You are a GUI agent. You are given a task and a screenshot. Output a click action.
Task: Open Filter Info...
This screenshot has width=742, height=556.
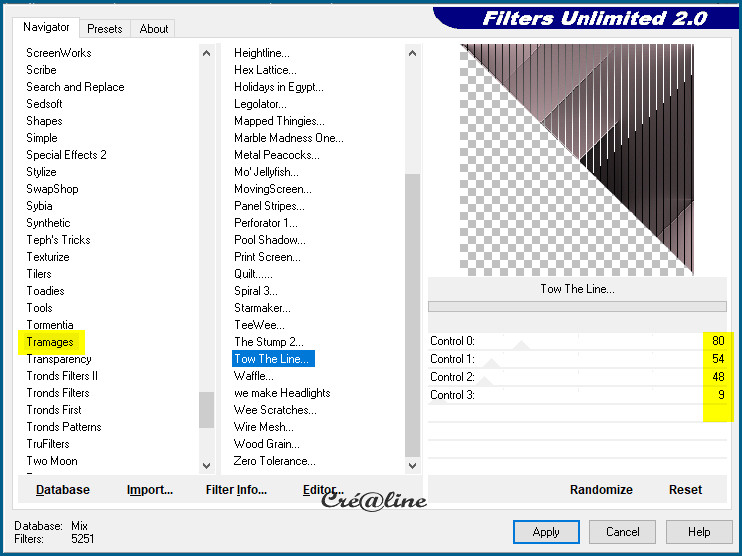pyautogui.click(x=236, y=490)
